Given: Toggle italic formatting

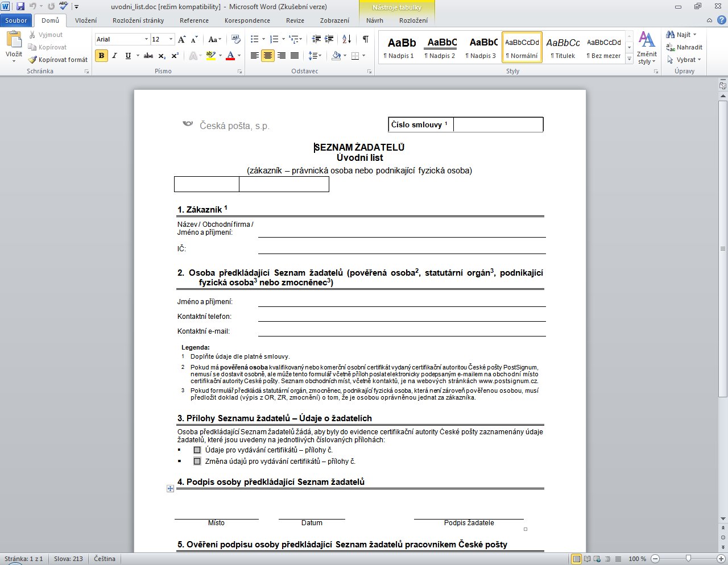Looking at the screenshot, I should [114, 56].
